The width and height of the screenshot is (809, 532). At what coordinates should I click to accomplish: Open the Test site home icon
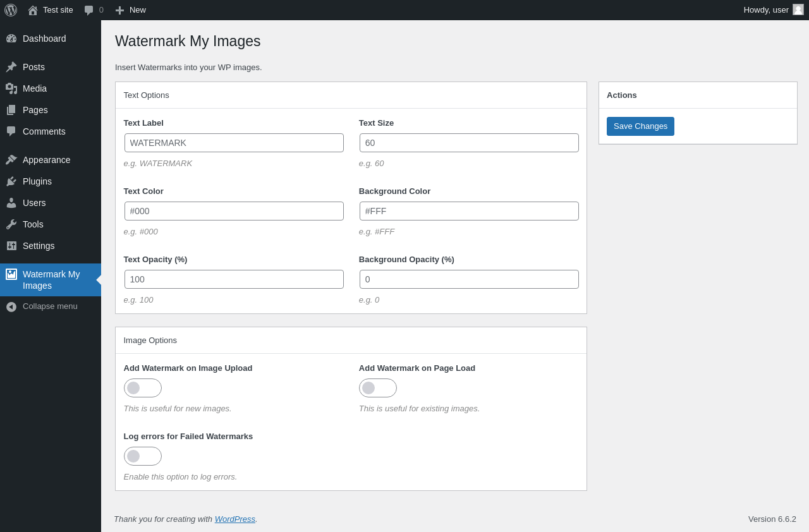pos(33,10)
